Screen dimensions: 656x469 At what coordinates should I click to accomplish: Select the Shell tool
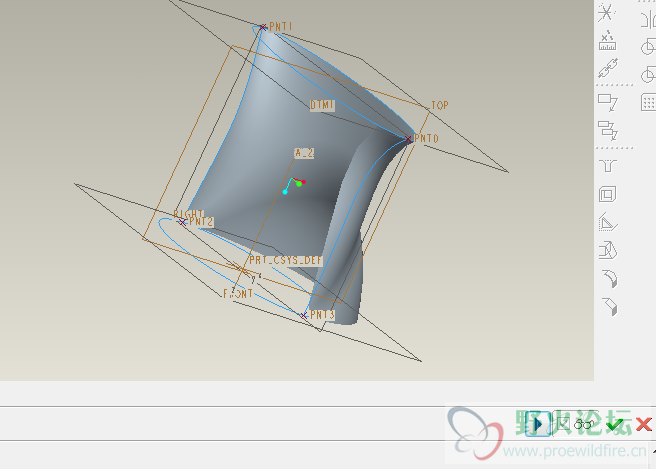pos(607,194)
